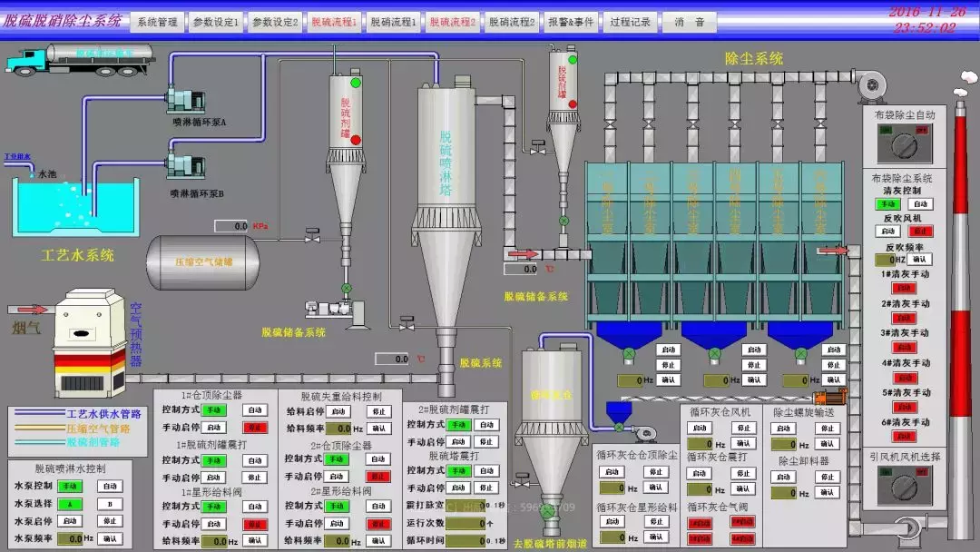Open parameter setting 2 (参数设定2) page
Screen dimensions: 980x552
275,22
